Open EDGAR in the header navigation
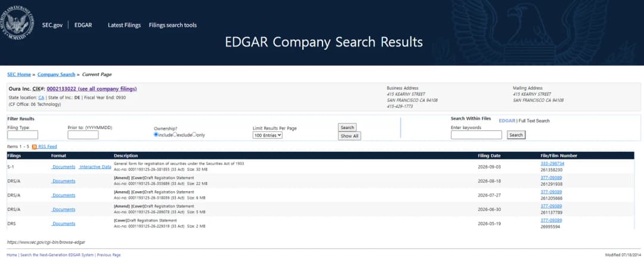Screen dimensions: 644x267 83,25
